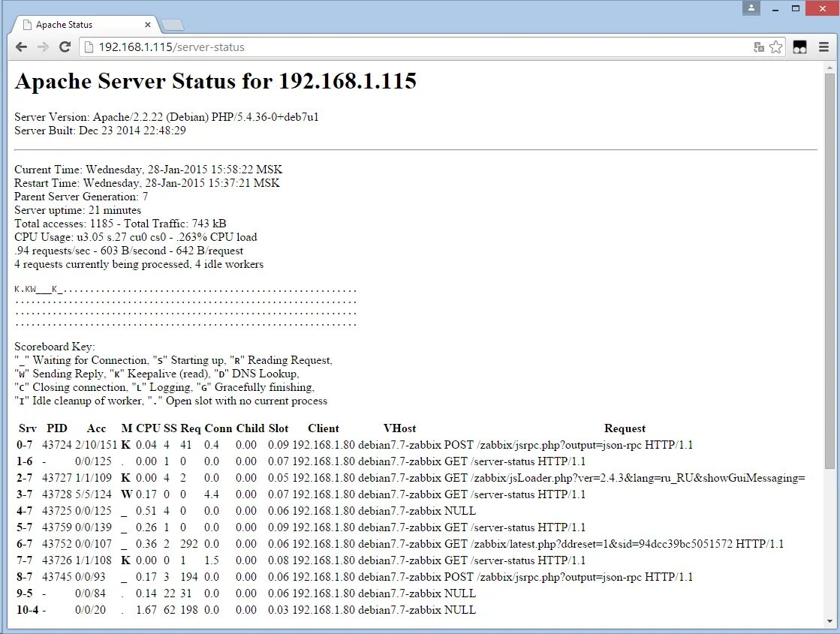Click the 'CPU' column header
This screenshot has width=840, height=634.
pyautogui.click(x=149, y=428)
